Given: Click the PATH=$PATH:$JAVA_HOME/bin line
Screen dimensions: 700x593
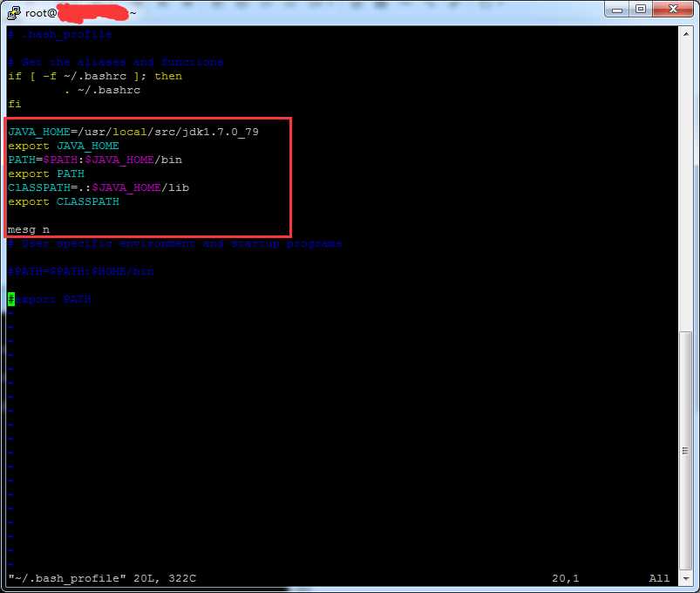Looking at the screenshot, I should 95,160.
